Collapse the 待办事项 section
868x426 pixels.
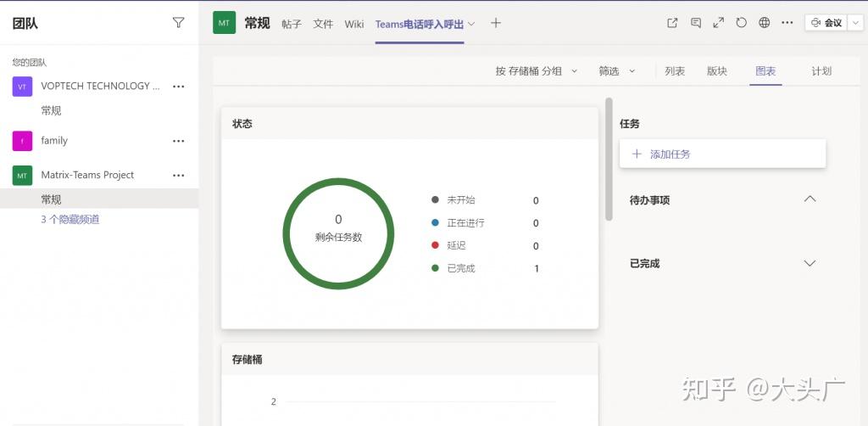(x=810, y=199)
